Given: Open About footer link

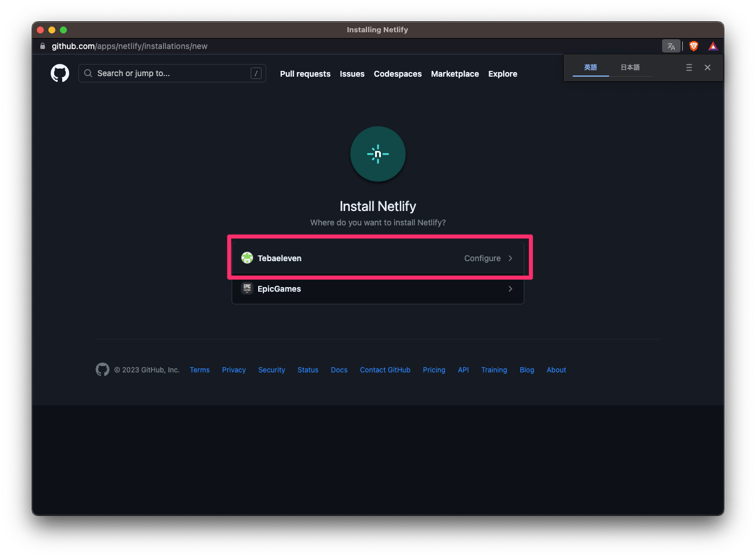Looking at the screenshot, I should pyautogui.click(x=556, y=370).
